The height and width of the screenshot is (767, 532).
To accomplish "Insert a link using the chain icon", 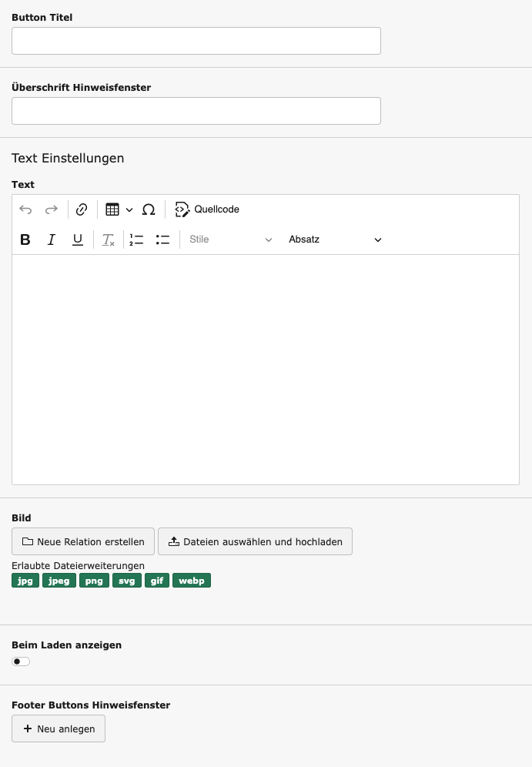I will (x=82, y=209).
